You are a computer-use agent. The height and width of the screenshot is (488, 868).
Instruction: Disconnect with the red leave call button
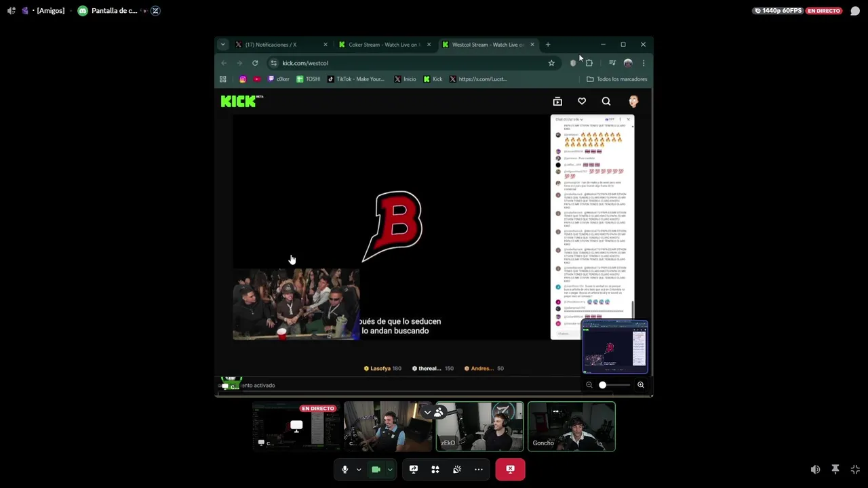coord(510,469)
